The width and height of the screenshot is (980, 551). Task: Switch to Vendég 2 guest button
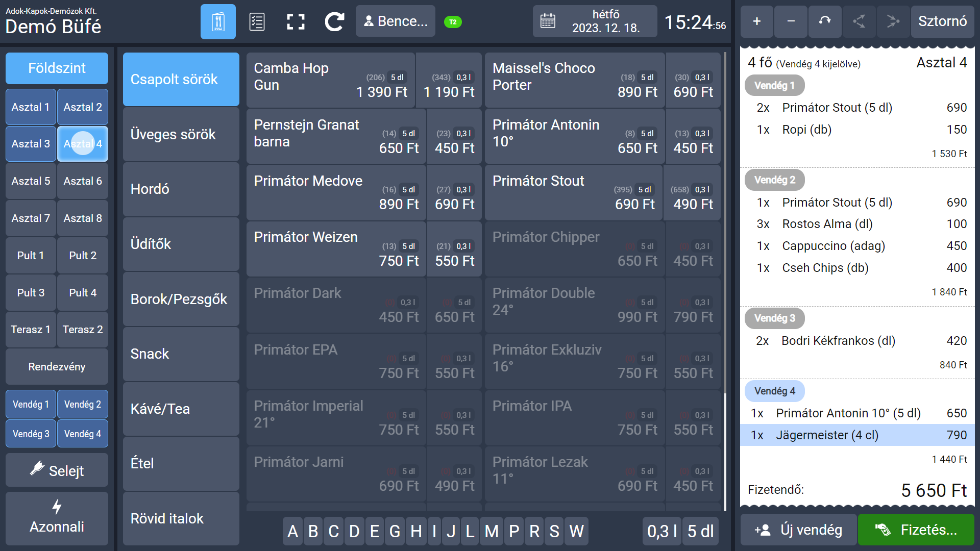point(83,404)
